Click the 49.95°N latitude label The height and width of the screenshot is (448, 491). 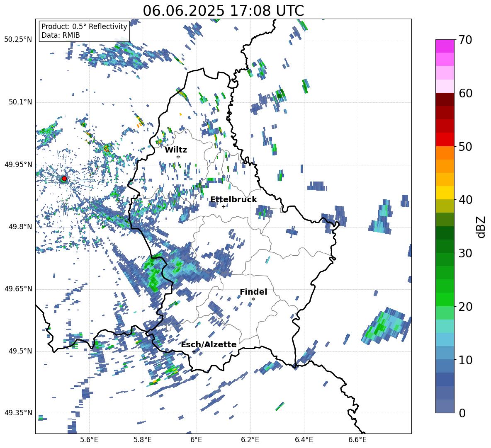(18, 164)
